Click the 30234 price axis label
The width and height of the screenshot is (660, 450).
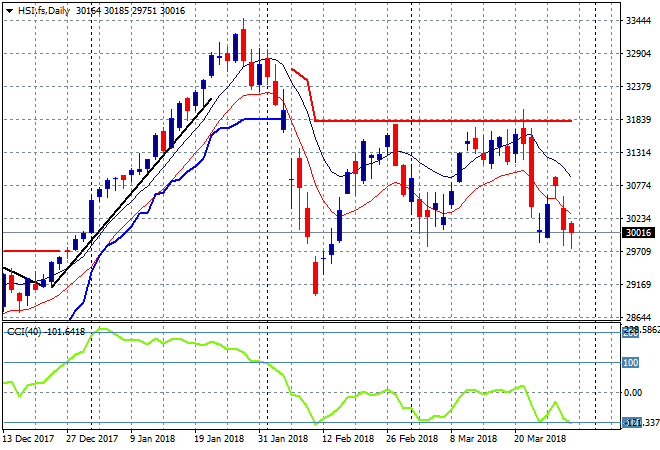click(x=638, y=219)
